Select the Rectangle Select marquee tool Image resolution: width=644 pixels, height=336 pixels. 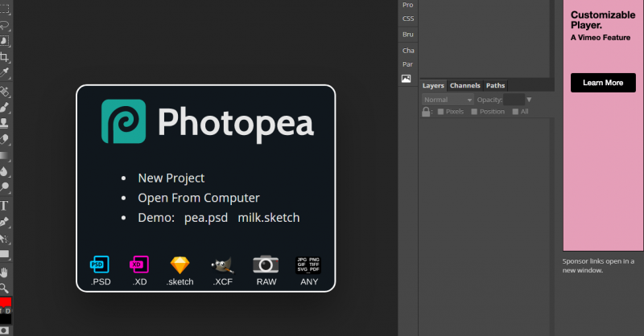(4, 9)
